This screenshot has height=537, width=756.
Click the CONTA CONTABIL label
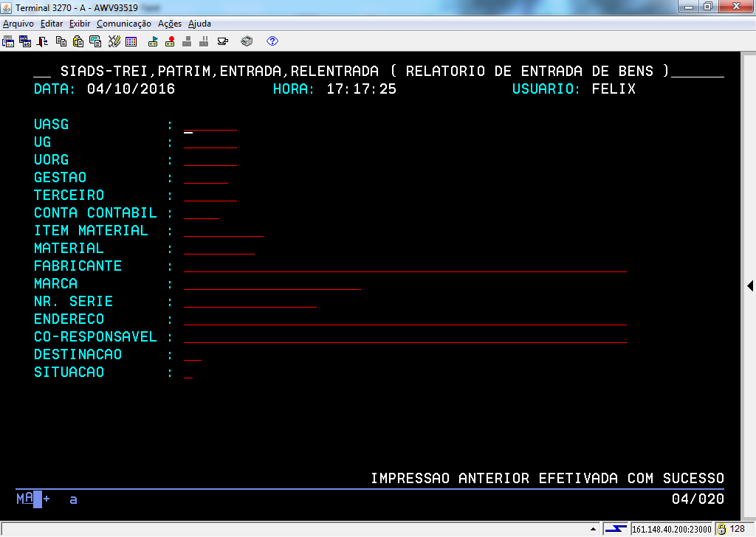tap(95, 213)
